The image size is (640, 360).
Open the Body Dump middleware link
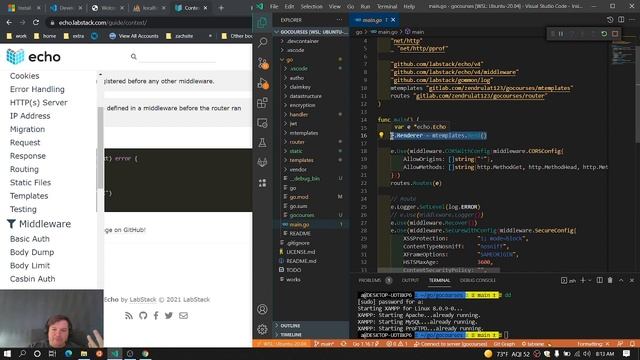tap(32, 252)
